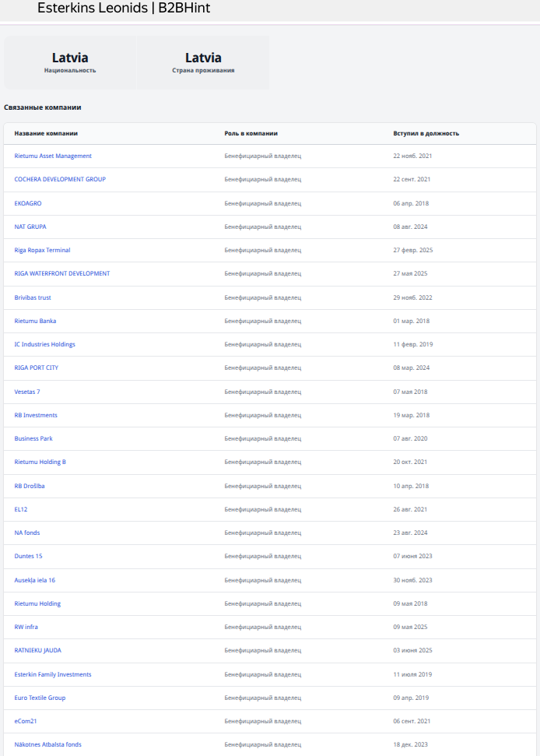Open the Rietumu Banka company page
The width and height of the screenshot is (540, 756).
click(x=35, y=321)
